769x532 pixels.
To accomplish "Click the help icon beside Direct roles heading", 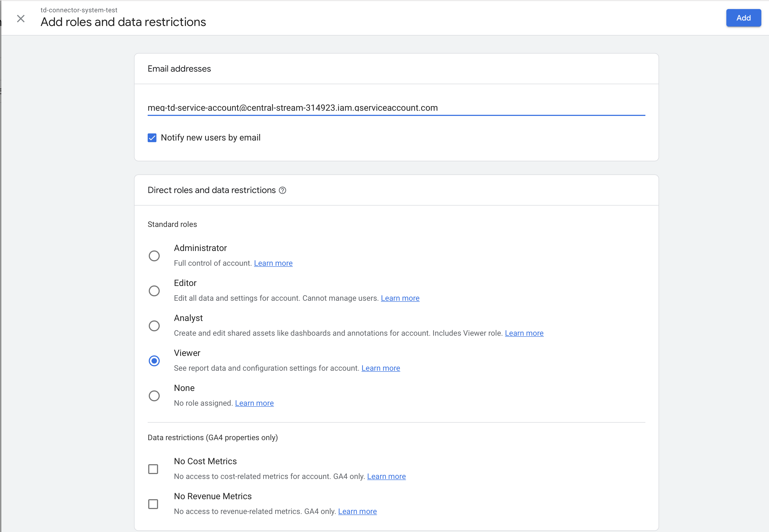I will 282,190.
